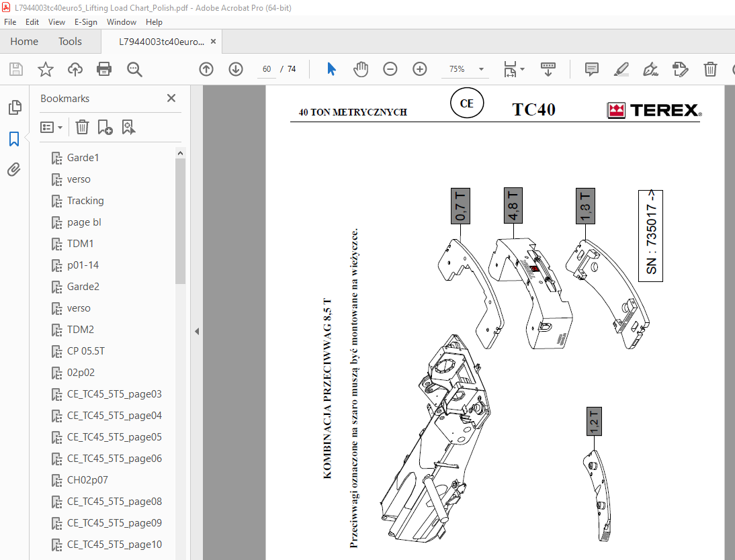Click the Edit PDF stamp-pencil icon

pyautogui.click(x=680, y=69)
